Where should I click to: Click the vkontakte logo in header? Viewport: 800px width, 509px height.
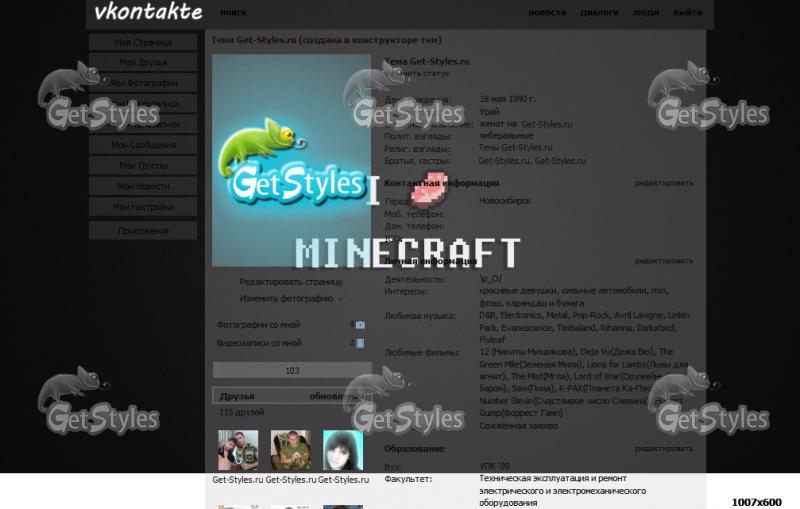[x=148, y=11]
